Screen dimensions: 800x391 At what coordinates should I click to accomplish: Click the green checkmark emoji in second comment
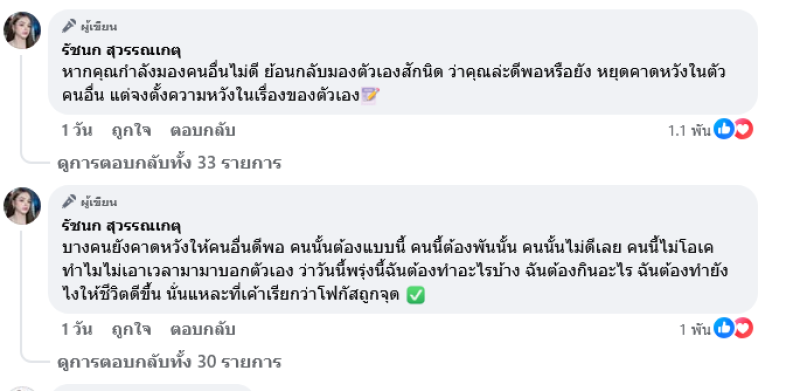pyautogui.click(x=416, y=295)
